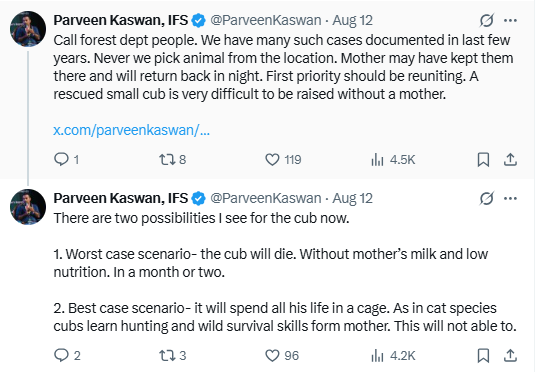
Task: Open the x.com/parveenkaswan/... link
Action: pyautogui.click(x=132, y=130)
